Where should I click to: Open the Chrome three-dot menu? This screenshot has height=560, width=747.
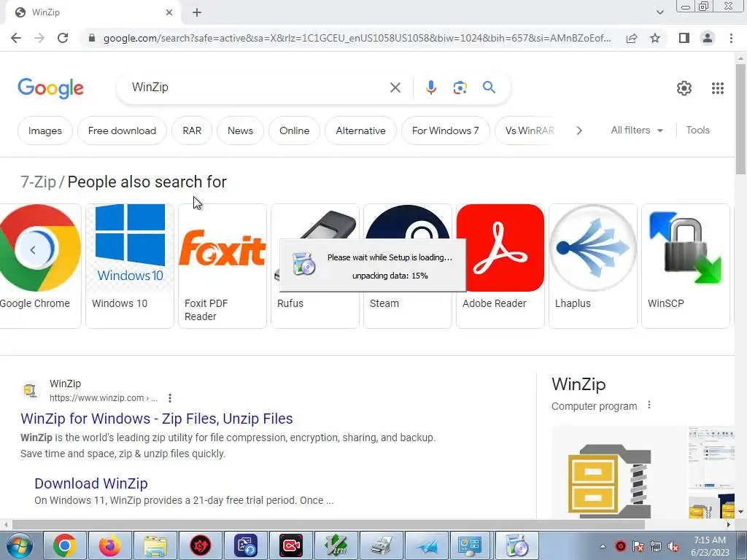pyautogui.click(x=731, y=38)
